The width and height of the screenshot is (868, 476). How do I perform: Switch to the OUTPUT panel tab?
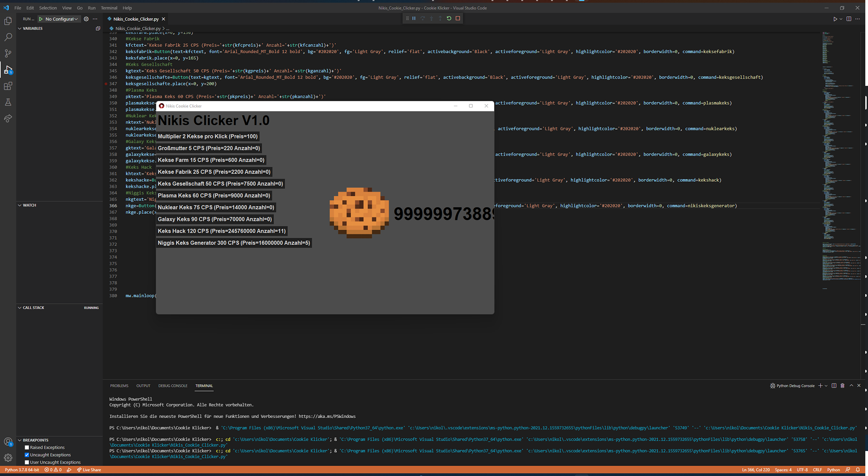click(143, 386)
